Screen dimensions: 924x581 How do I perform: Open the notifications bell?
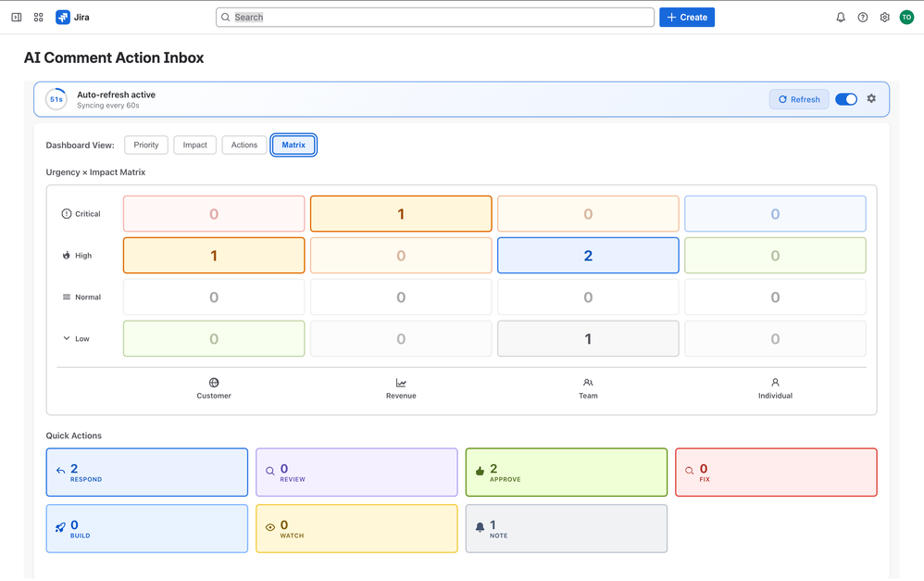tap(841, 17)
